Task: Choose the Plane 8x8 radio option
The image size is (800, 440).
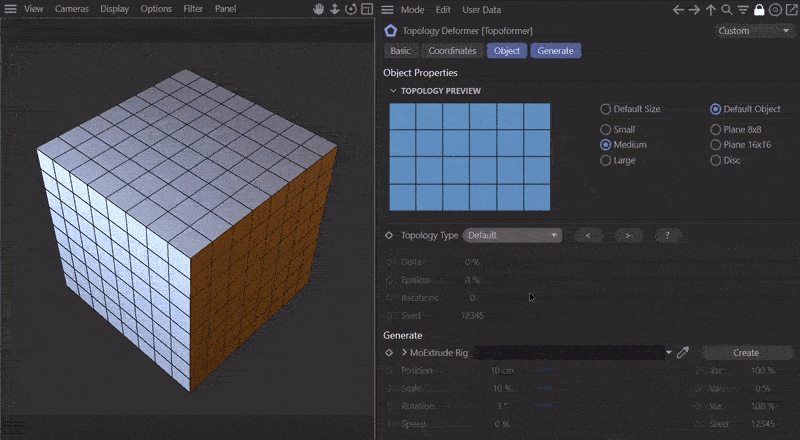Action: [x=715, y=129]
